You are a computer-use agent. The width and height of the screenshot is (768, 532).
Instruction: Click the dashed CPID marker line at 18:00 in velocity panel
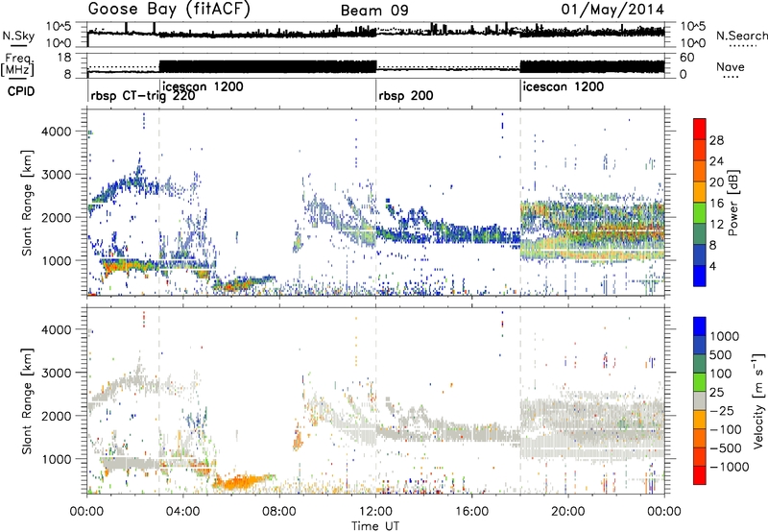pyautogui.click(x=520, y=400)
